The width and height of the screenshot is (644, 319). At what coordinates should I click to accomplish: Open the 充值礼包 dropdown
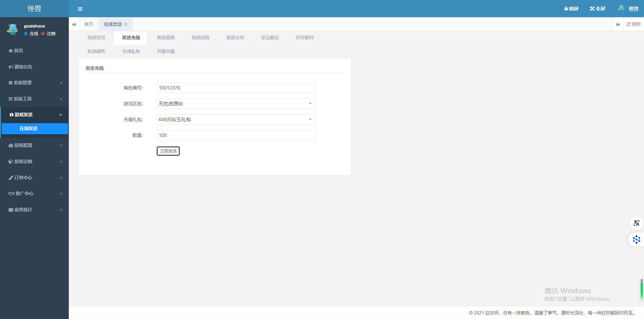(236, 119)
